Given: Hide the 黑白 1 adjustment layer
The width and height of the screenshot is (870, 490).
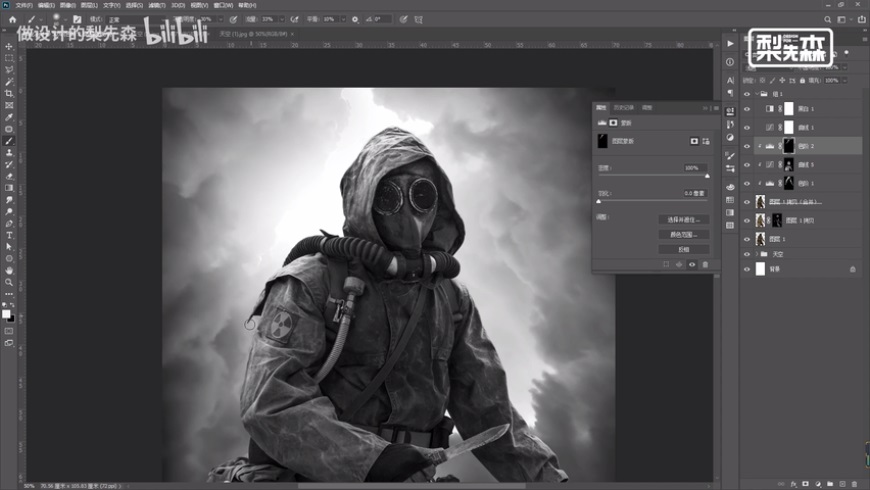Looking at the screenshot, I should pyautogui.click(x=747, y=109).
